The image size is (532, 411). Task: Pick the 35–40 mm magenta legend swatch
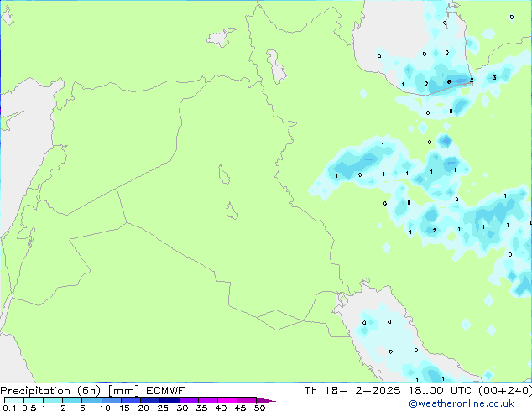pyautogui.click(x=208, y=400)
